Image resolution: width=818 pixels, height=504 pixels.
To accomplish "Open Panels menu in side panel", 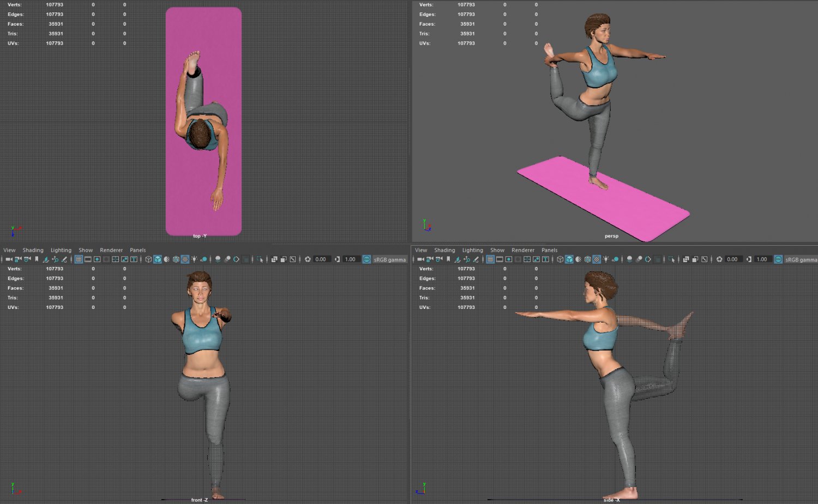I will 550,250.
